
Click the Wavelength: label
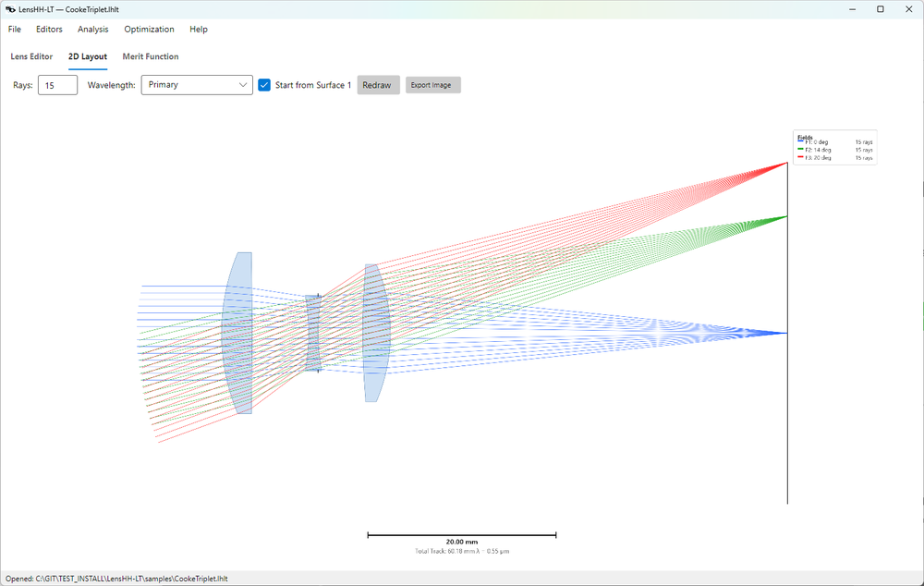click(112, 85)
